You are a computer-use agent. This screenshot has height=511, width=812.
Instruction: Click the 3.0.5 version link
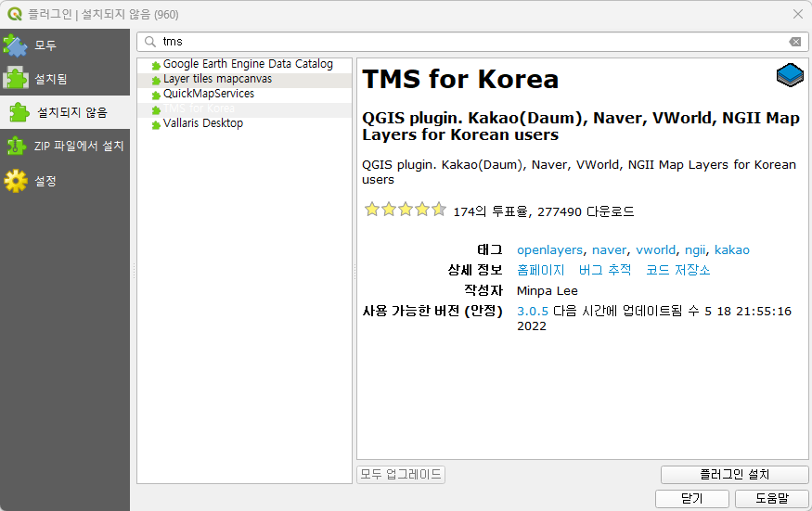coord(533,312)
